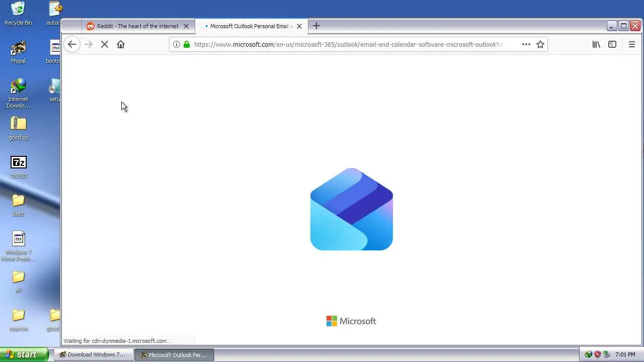The image size is (644, 362).
Task: Click the green padlock security icon
Action: coord(187,44)
